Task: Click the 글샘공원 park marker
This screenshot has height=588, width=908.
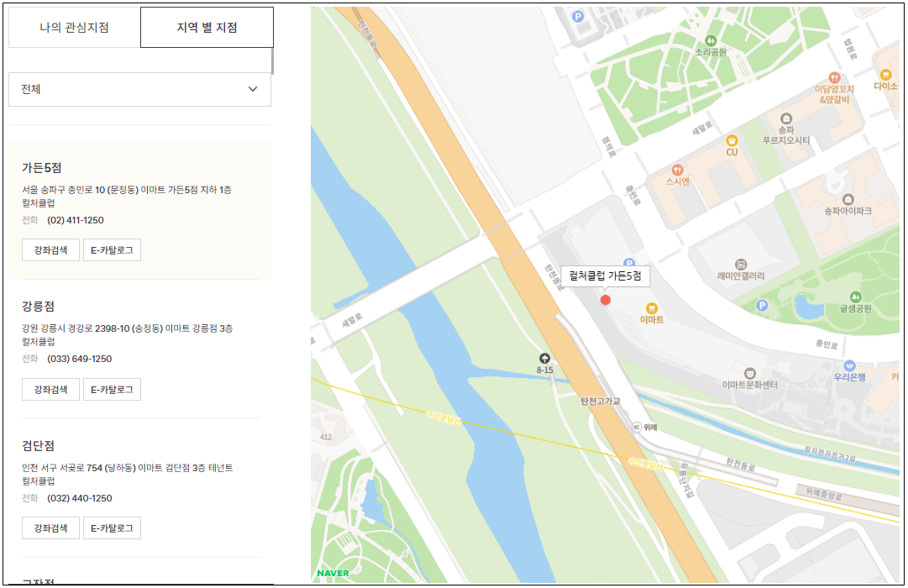Action: (854, 298)
